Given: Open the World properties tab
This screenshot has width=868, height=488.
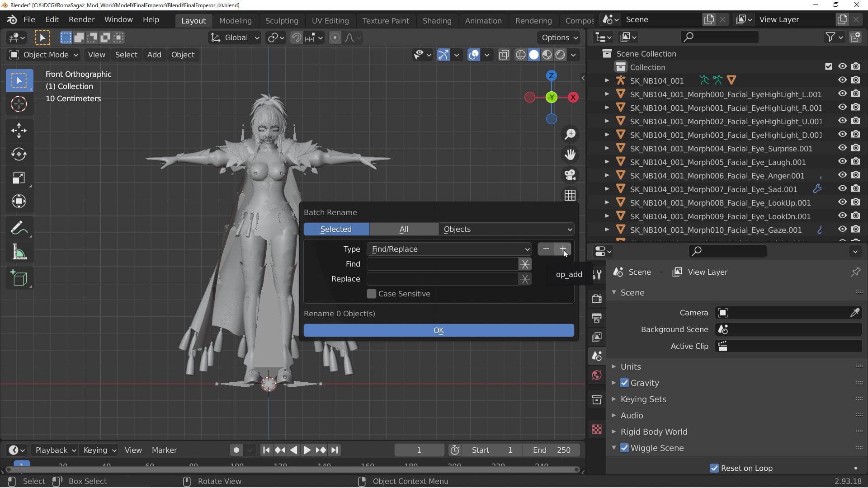Looking at the screenshot, I should click(x=597, y=375).
